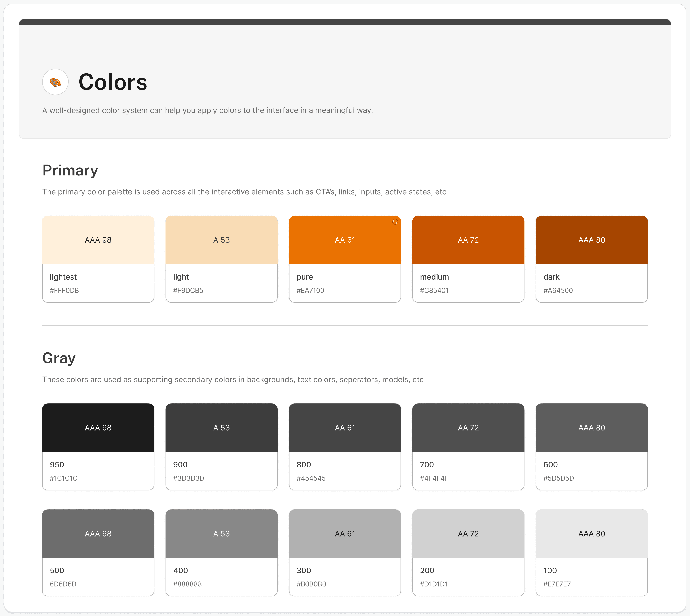Image resolution: width=690 pixels, height=616 pixels.
Task: Click the hex code #3D3D3D
Action: (x=189, y=478)
